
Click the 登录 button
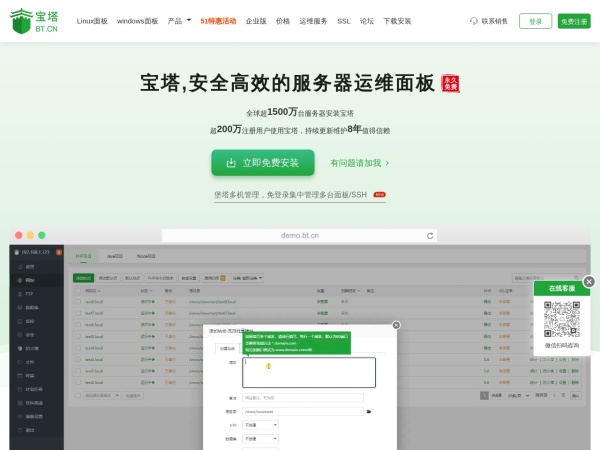click(x=535, y=21)
